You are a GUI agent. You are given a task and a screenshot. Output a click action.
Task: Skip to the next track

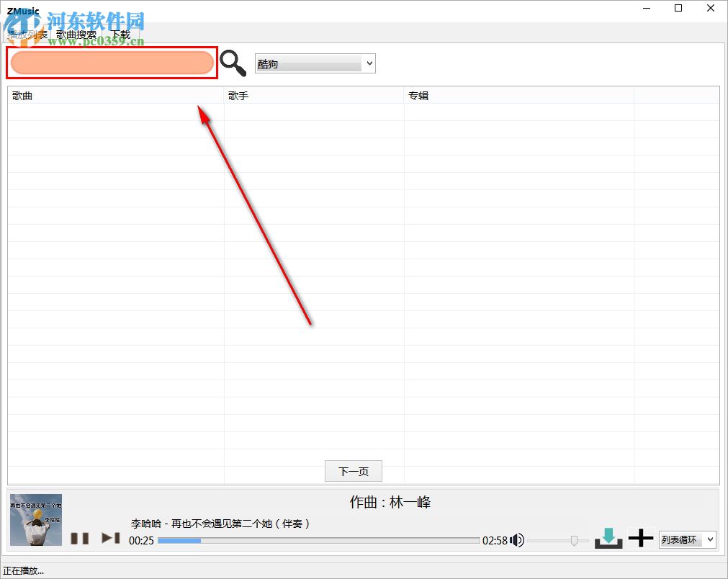(x=110, y=537)
